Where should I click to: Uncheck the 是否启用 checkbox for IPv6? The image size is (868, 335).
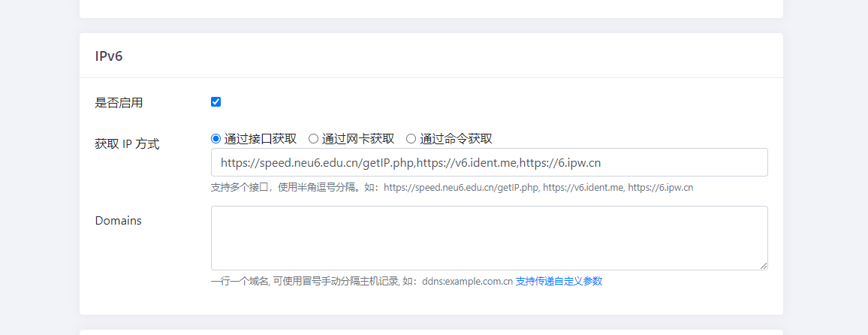(x=216, y=102)
